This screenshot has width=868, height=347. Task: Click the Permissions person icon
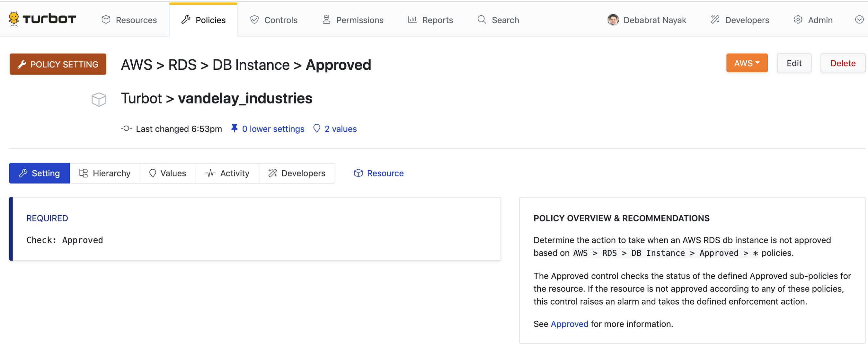[326, 20]
